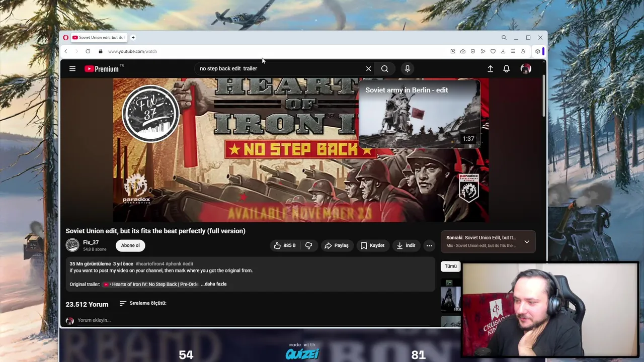Open the Fix_37 channel avatar
This screenshot has height=362, width=644.
(72, 245)
